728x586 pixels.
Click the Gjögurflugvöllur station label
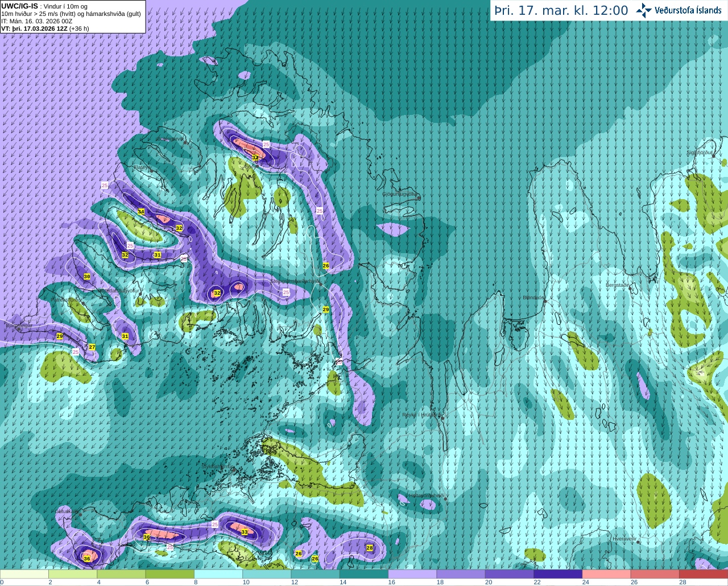[x=400, y=194]
